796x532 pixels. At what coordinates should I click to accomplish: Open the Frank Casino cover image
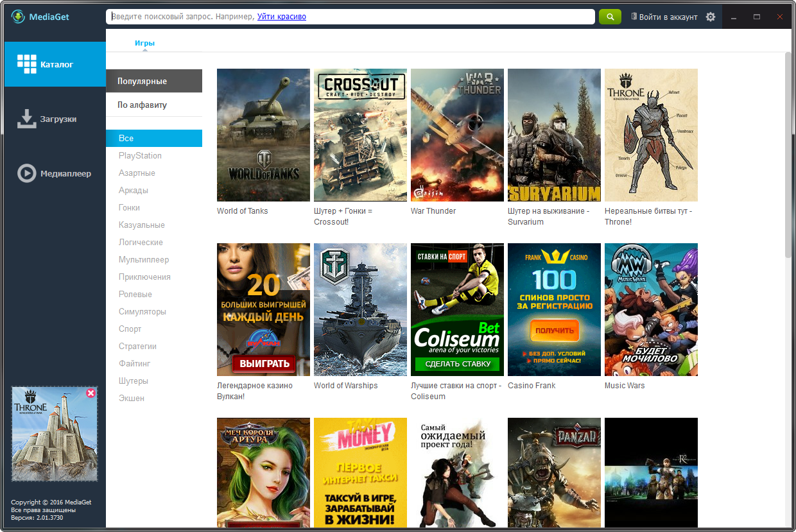(x=554, y=309)
